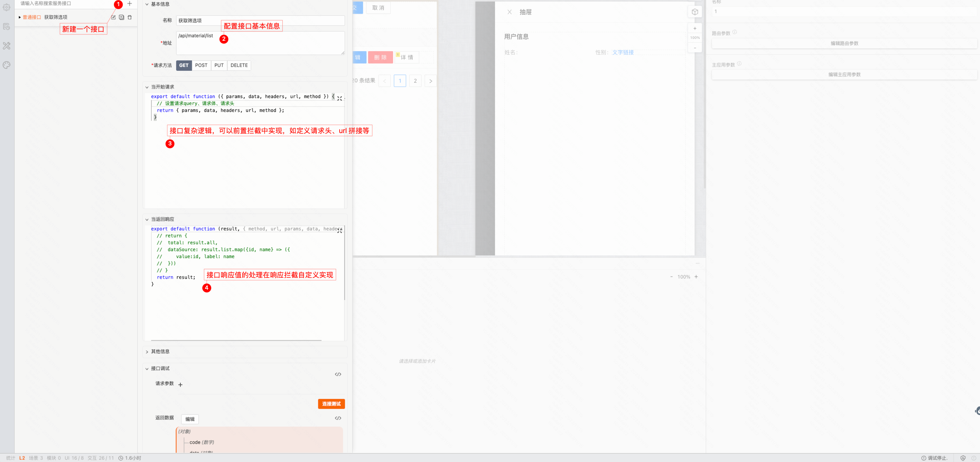Viewport: 980px width, 462px height.
Task: Collapse the 当返回响应 section
Action: [147, 220]
